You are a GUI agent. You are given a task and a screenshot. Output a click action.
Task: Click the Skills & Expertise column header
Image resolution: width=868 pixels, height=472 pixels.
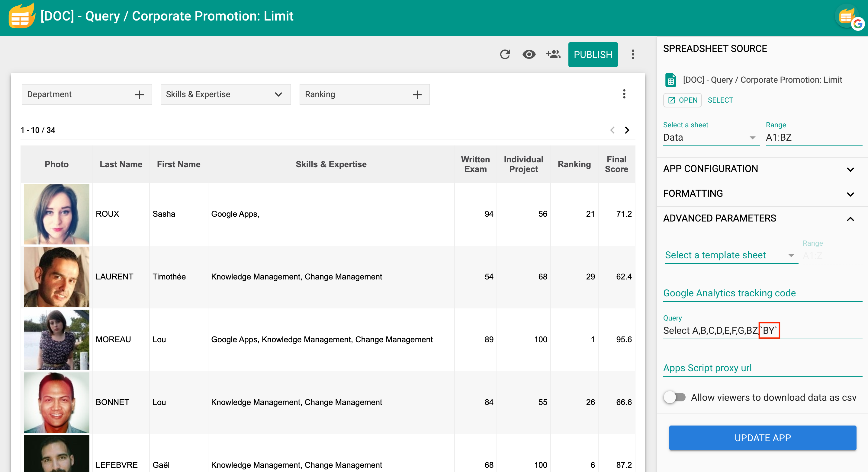point(331,164)
